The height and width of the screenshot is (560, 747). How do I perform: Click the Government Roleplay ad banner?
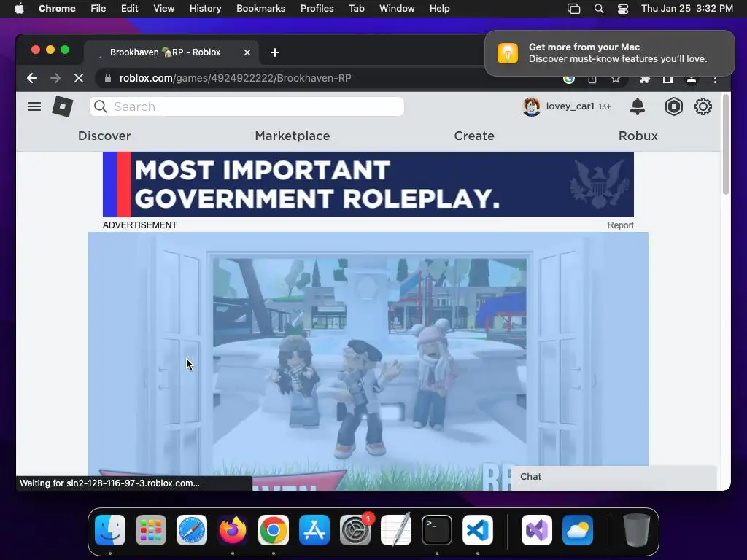368,184
